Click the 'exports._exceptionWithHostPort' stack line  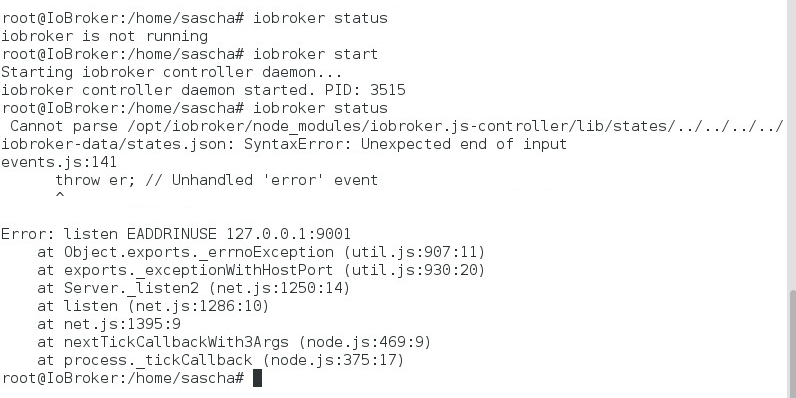(261, 270)
